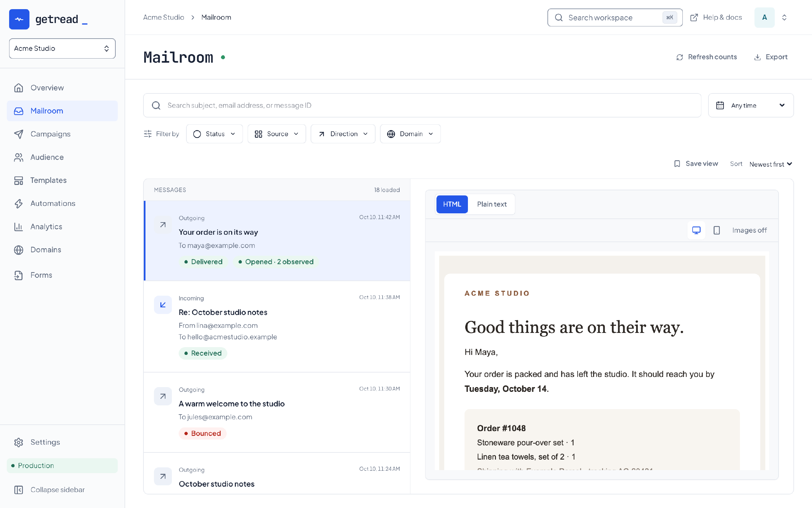Expand the Direction filter dropdown
The height and width of the screenshot is (508, 812).
pos(343,134)
